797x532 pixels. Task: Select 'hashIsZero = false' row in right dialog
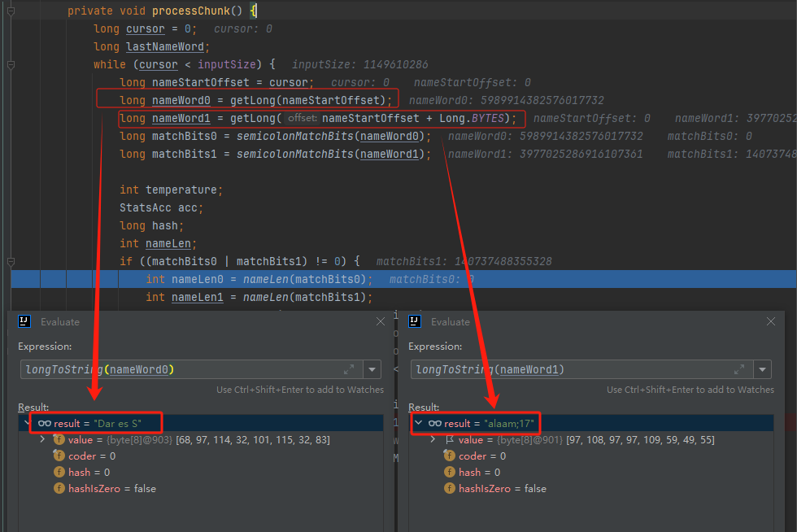click(x=591, y=488)
